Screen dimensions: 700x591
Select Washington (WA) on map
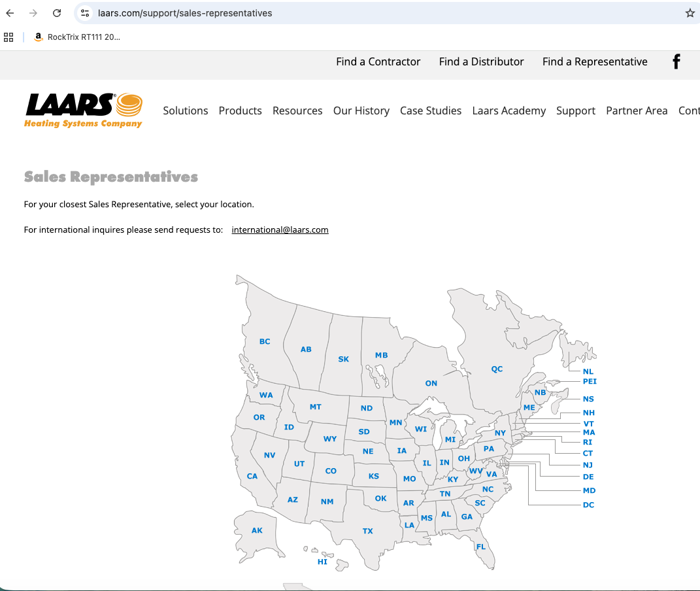point(266,395)
